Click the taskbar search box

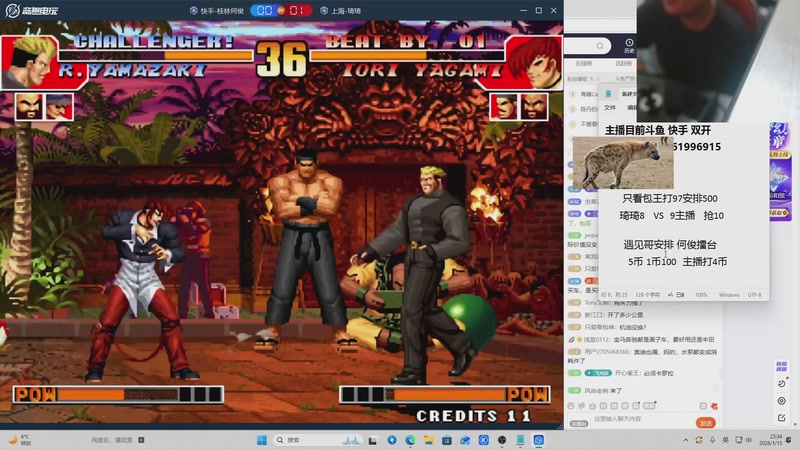pyautogui.click(x=317, y=440)
